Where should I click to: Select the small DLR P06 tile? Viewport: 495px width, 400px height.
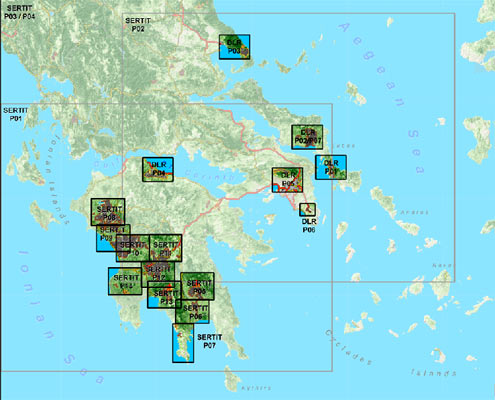click(x=307, y=210)
